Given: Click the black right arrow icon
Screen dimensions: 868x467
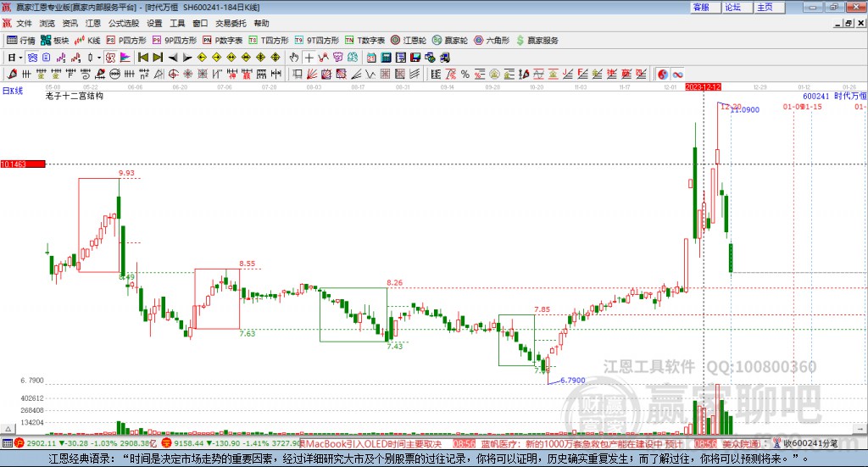Looking at the screenshot, I should coord(187,58).
